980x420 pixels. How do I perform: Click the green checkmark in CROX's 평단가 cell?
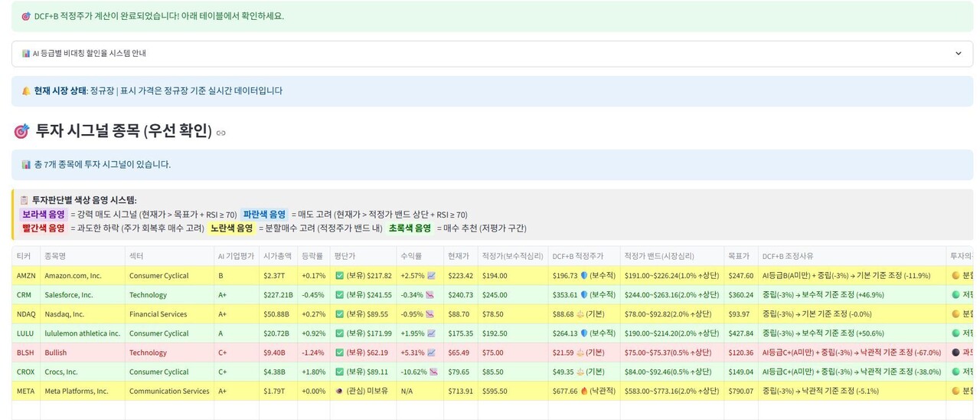[339, 372]
